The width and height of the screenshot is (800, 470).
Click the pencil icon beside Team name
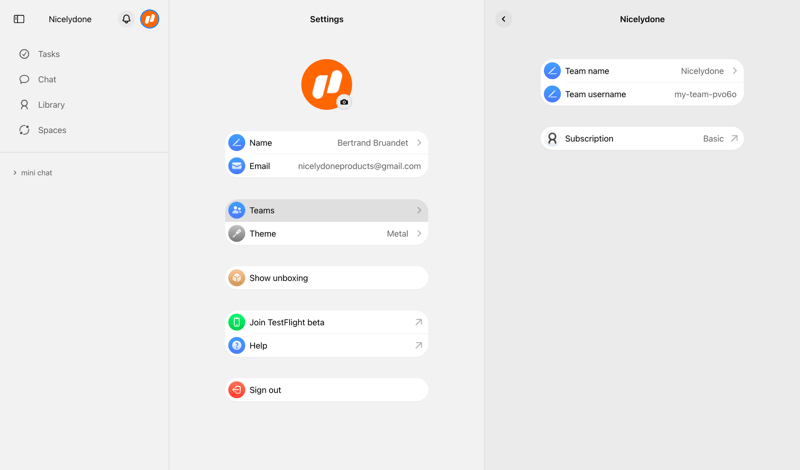click(552, 71)
